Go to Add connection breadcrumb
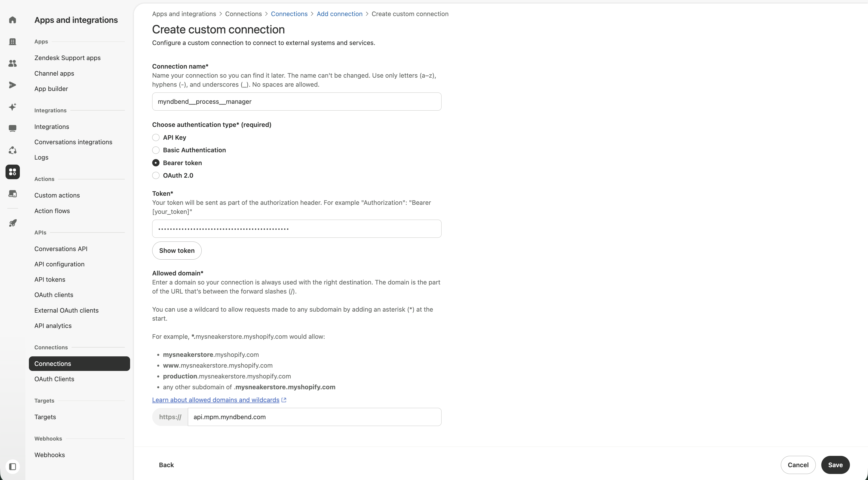The width and height of the screenshot is (868, 480). click(x=339, y=14)
